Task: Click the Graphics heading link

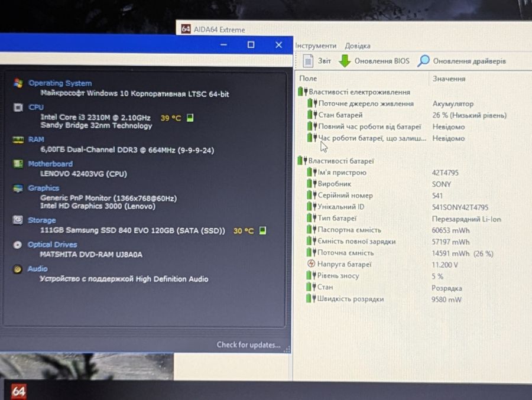Action: point(43,188)
